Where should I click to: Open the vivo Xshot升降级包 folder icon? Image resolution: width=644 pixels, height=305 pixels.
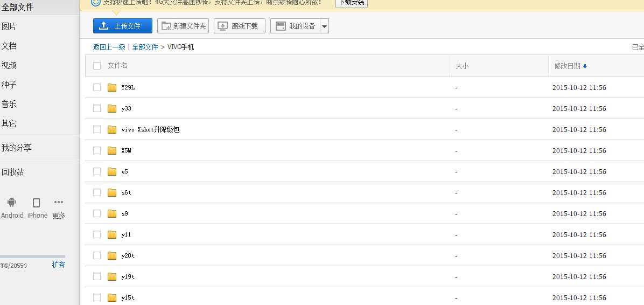112,130
